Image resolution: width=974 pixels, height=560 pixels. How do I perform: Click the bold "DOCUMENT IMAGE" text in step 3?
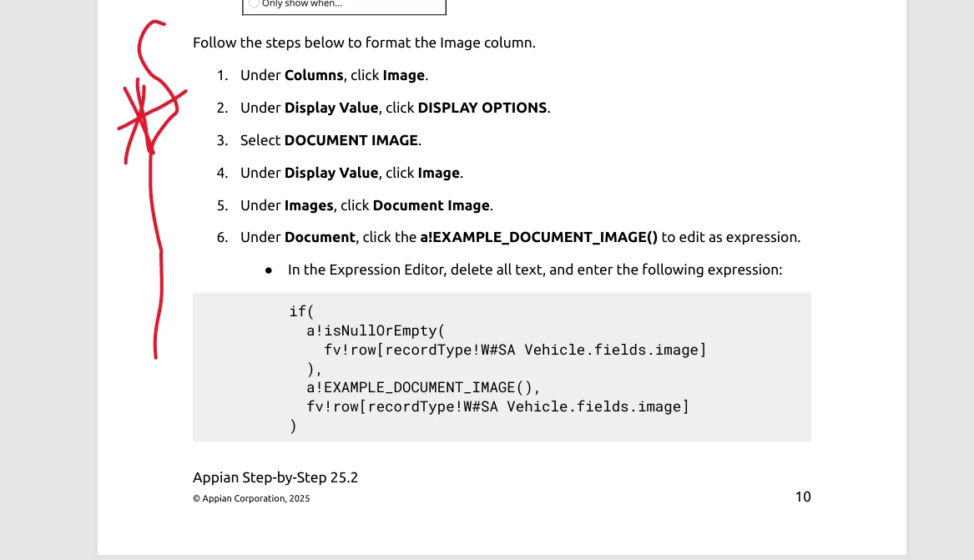point(351,140)
